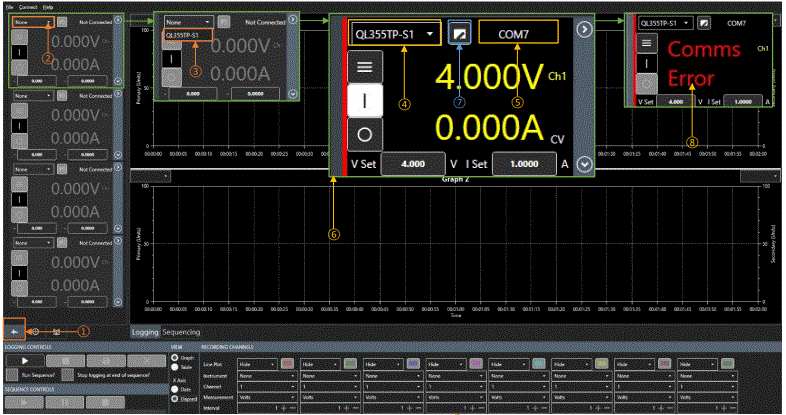Open the dropdown at the top-left of Graph 2
The image size is (786, 415).
(x=151, y=176)
